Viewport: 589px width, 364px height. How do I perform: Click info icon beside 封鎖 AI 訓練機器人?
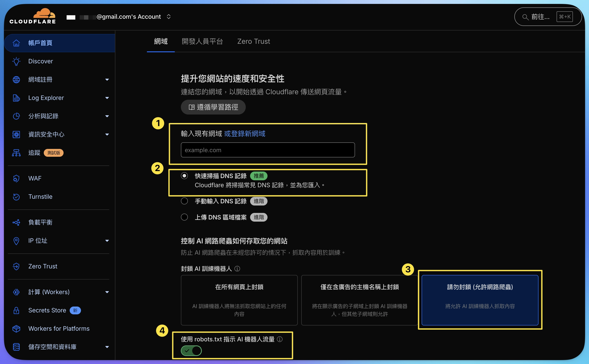[x=237, y=269]
